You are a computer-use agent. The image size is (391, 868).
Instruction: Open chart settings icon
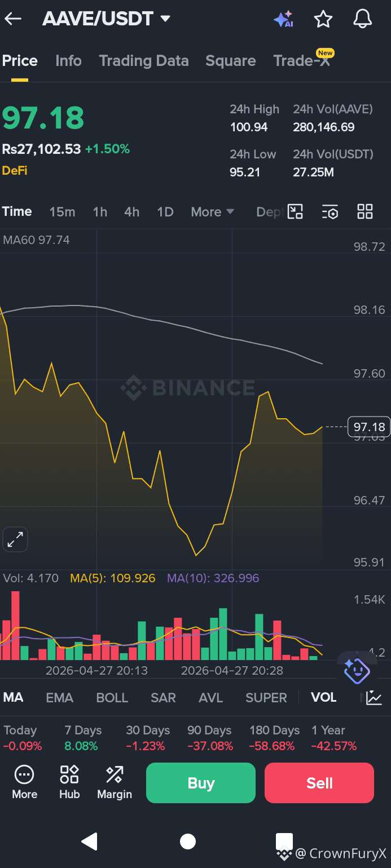(330, 212)
